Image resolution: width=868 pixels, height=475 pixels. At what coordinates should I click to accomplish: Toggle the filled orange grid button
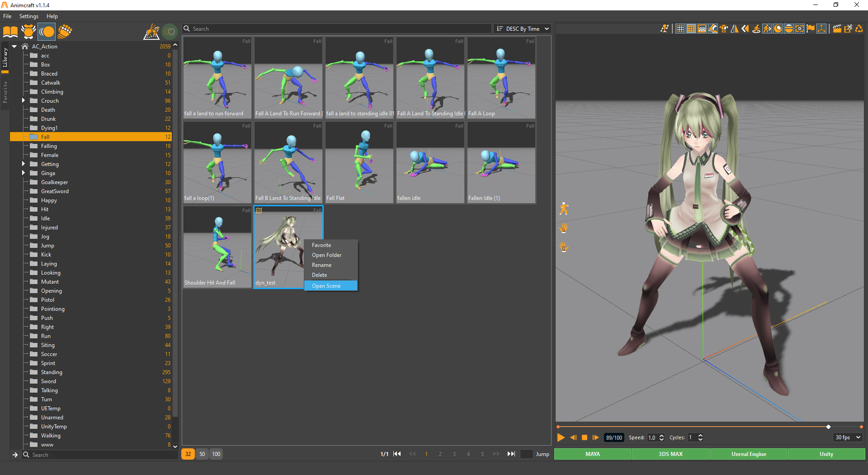(x=691, y=28)
